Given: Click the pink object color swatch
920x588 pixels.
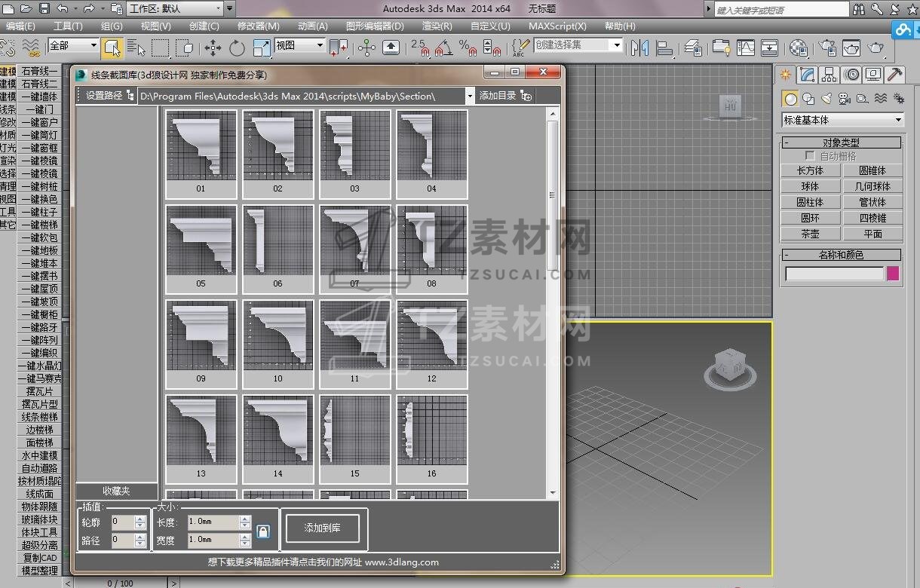Looking at the screenshot, I should [x=893, y=274].
